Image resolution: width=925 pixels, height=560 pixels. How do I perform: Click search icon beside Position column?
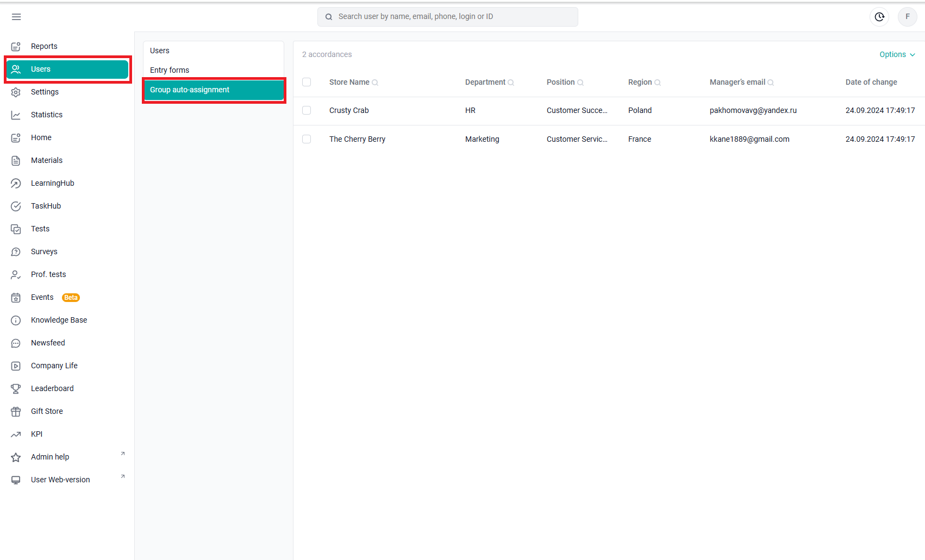tap(580, 83)
